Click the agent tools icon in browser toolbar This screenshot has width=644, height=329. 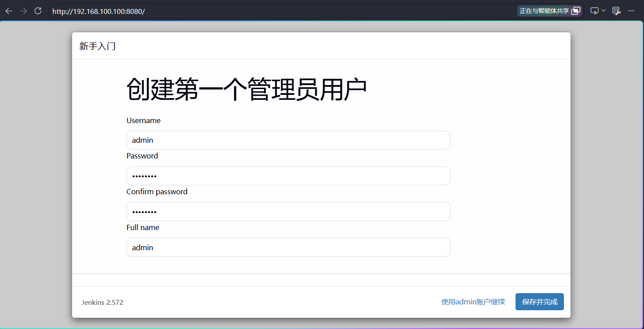click(x=616, y=11)
